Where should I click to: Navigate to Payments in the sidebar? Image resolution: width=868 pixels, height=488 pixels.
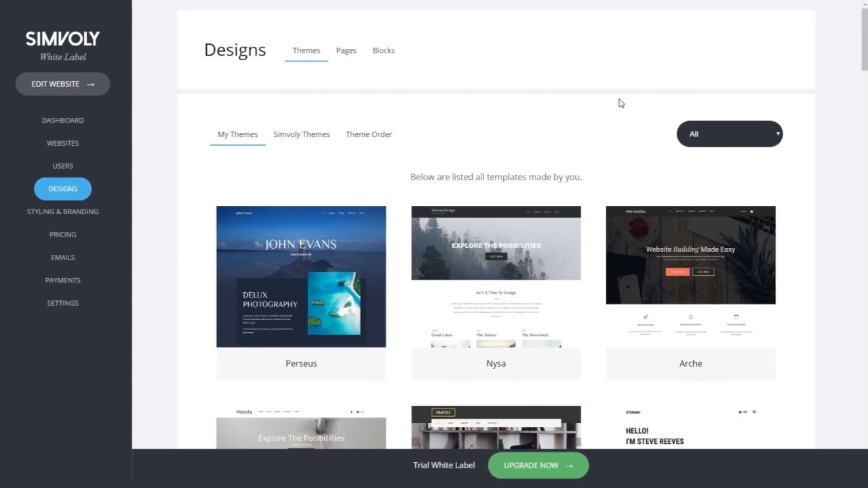62,280
